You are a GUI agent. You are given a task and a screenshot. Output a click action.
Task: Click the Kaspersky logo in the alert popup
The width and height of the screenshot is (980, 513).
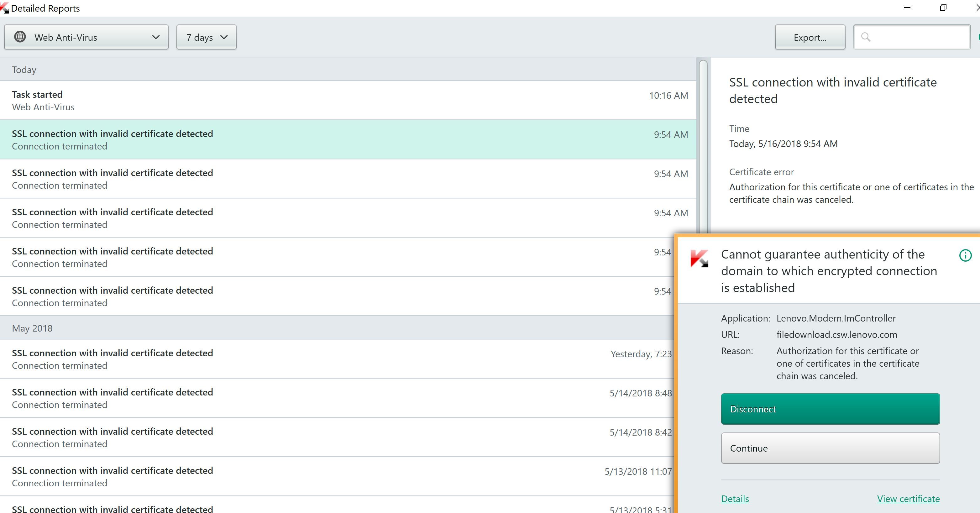pyautogui.click(x=699, y=259)
